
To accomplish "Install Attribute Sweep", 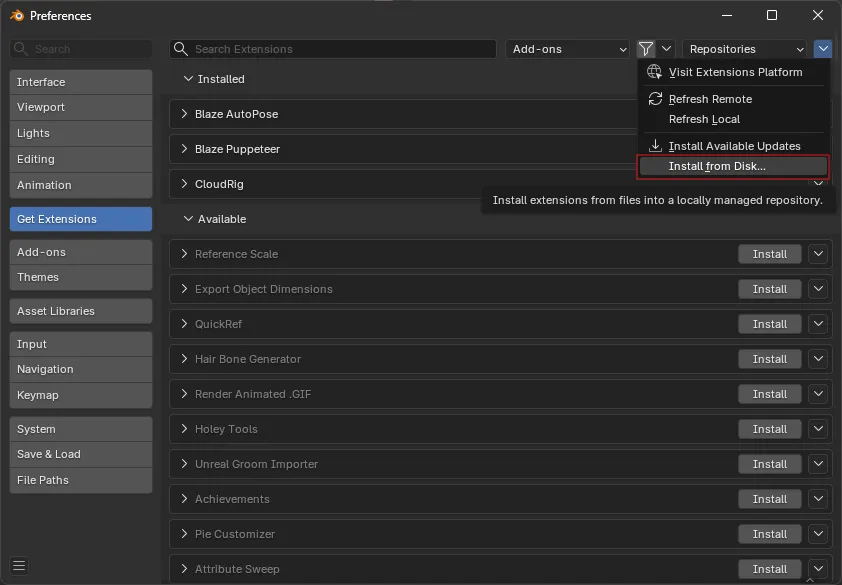I will click(770, 569).
